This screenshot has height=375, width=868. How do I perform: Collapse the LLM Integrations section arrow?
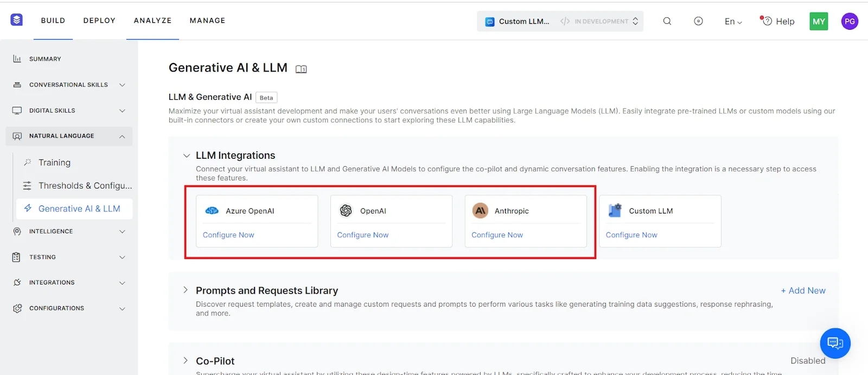tap(187, 156)
